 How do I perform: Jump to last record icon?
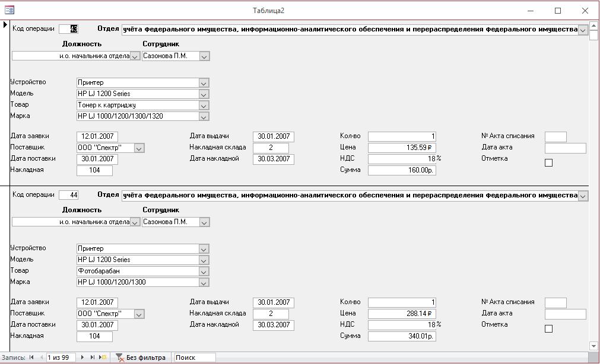tap(92, 357)
